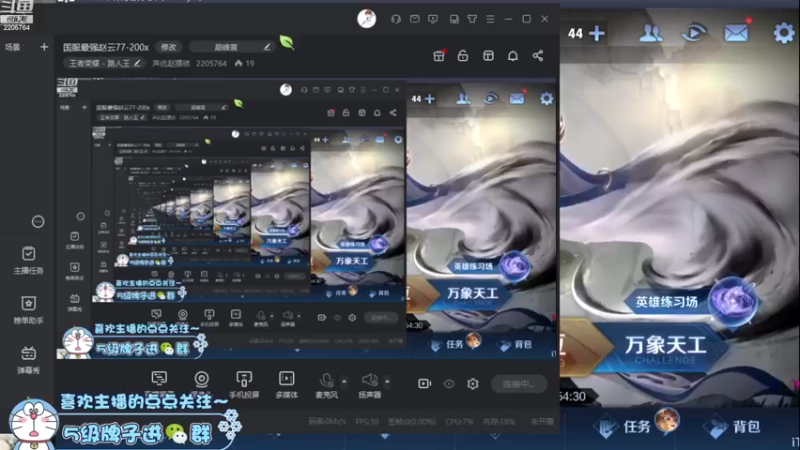
Task: Mute the 扬声器 speaker
Action: coord(369,384)
